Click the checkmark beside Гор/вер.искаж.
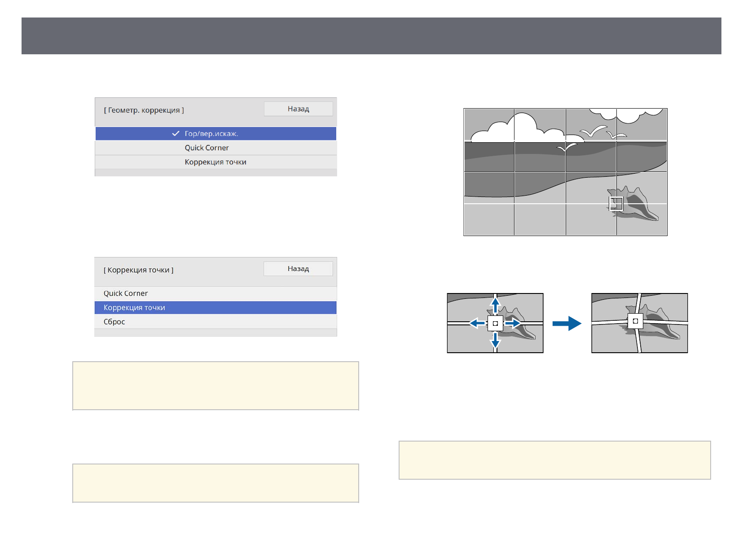Viewport: 756px width, 534px height. [176, 134]
